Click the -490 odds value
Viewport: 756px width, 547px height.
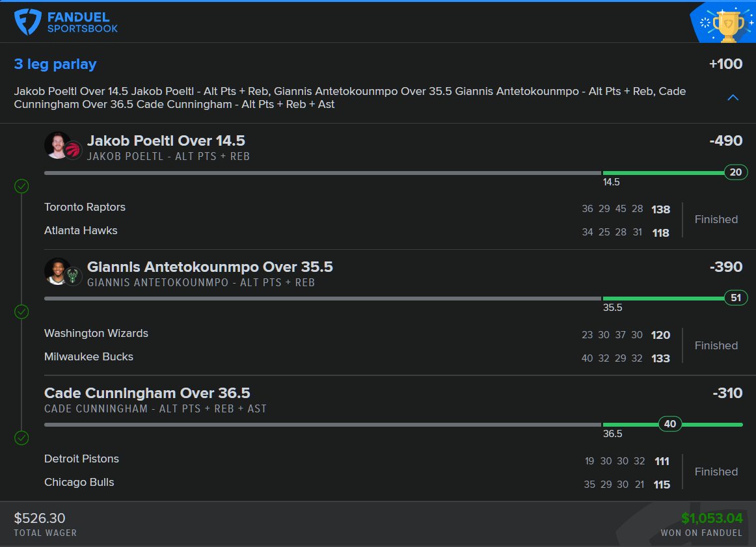[725, 140]
